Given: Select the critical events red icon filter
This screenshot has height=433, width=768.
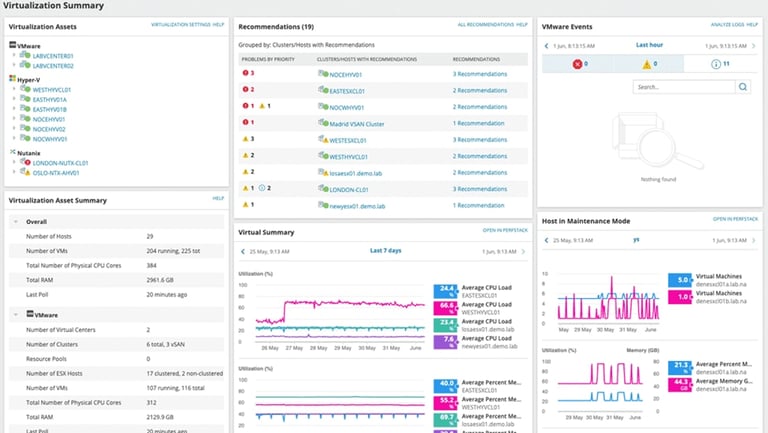Looking at the screenshot, I should (x=577, y=64).
